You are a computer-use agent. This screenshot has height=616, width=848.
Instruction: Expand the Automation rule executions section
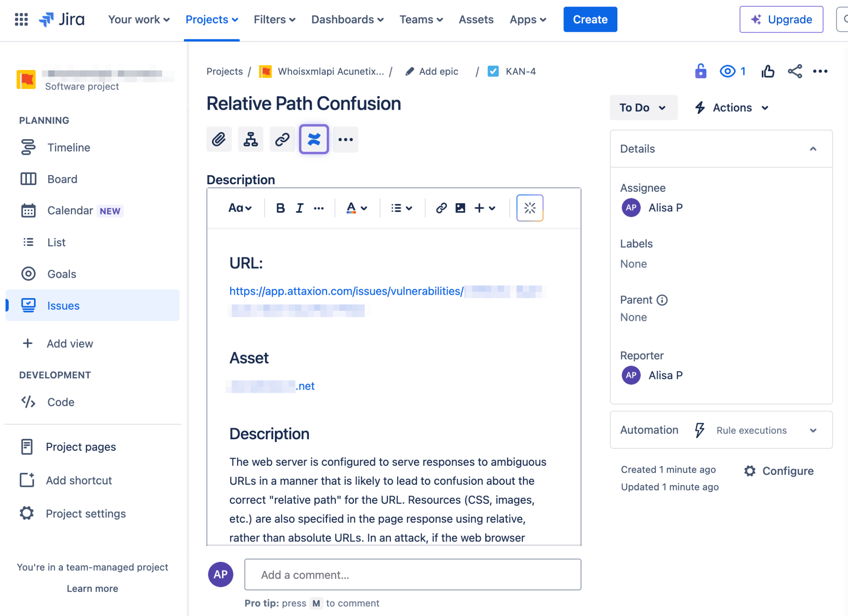pos(813,431)
